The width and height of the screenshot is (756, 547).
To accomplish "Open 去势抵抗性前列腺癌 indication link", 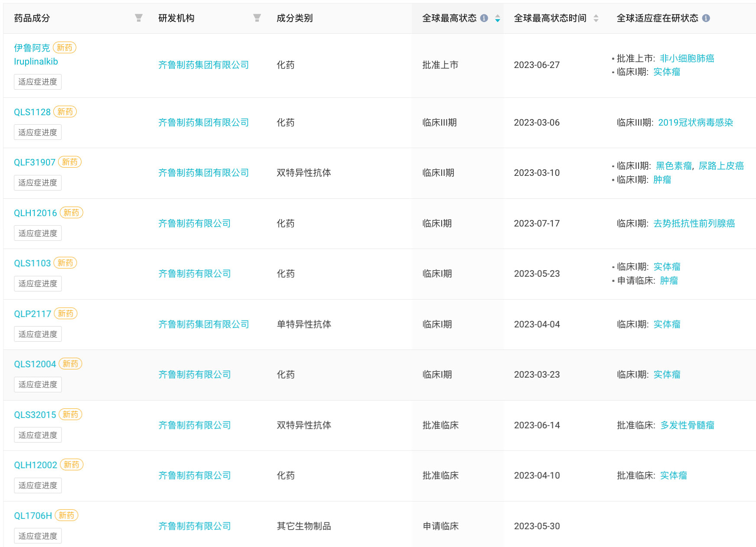I will click(x=694, y=223).
